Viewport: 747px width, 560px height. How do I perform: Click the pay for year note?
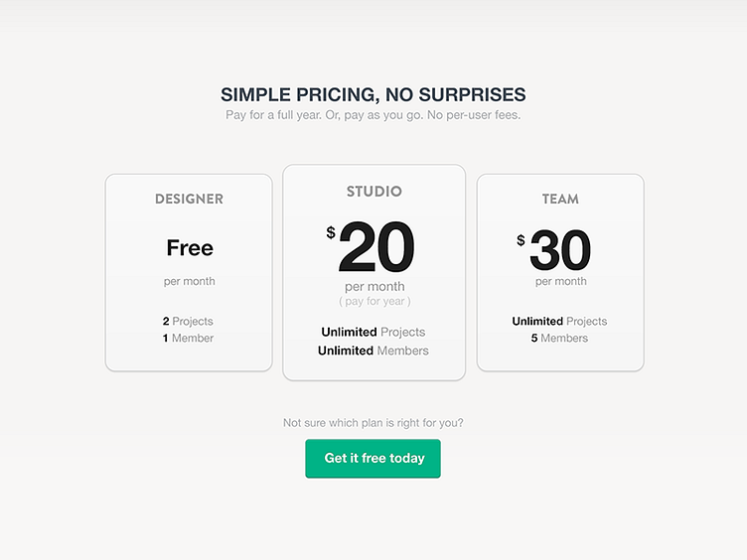click(374, 301)
